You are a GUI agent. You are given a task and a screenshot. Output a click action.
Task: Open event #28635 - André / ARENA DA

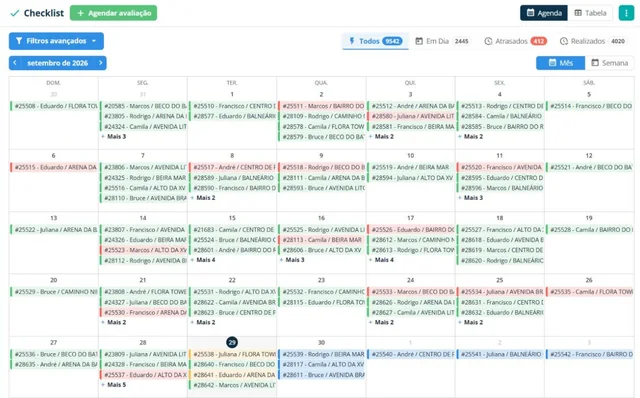[x=54, y=365]
